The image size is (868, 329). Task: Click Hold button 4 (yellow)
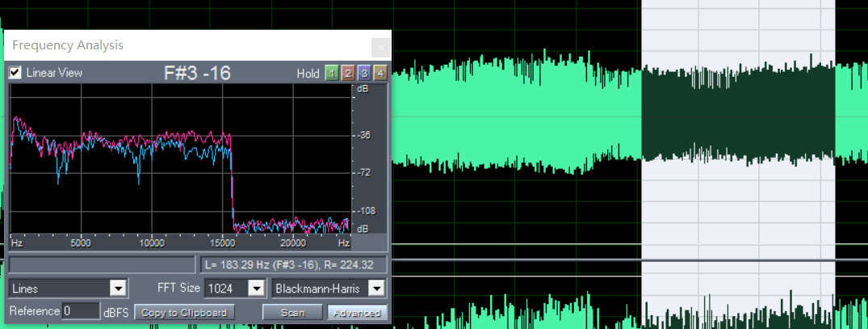(379, 74)
